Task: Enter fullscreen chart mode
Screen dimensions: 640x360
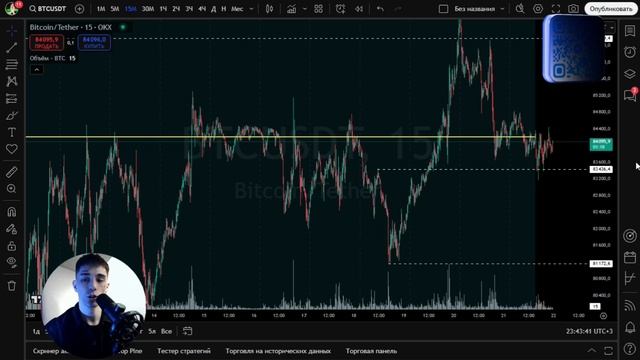Action: 556,9
